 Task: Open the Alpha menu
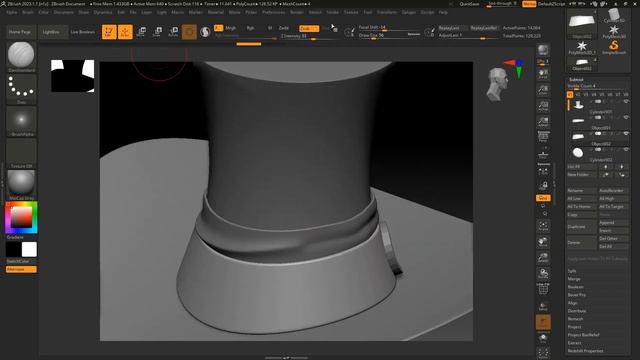point(12,12)
